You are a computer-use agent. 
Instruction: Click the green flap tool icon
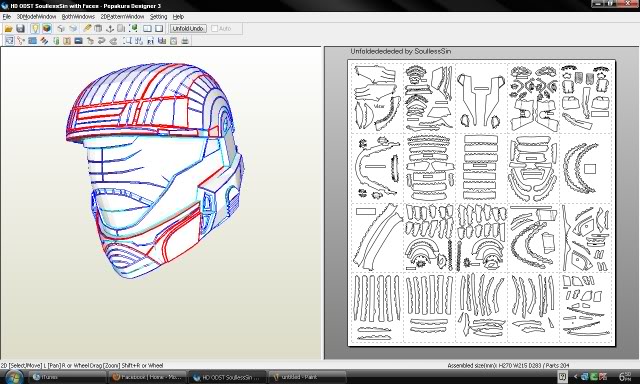56,41
